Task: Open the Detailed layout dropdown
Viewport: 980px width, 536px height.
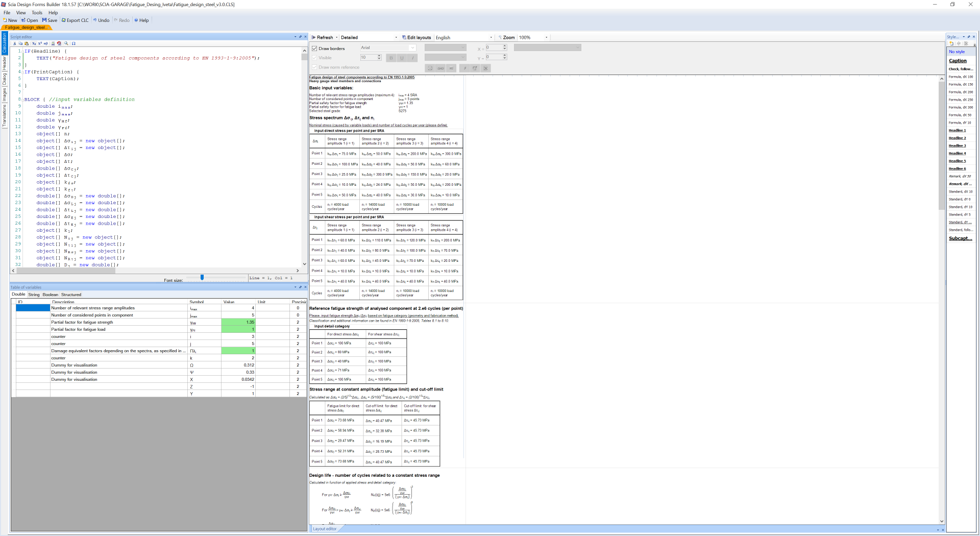Action: pos(396,37)
